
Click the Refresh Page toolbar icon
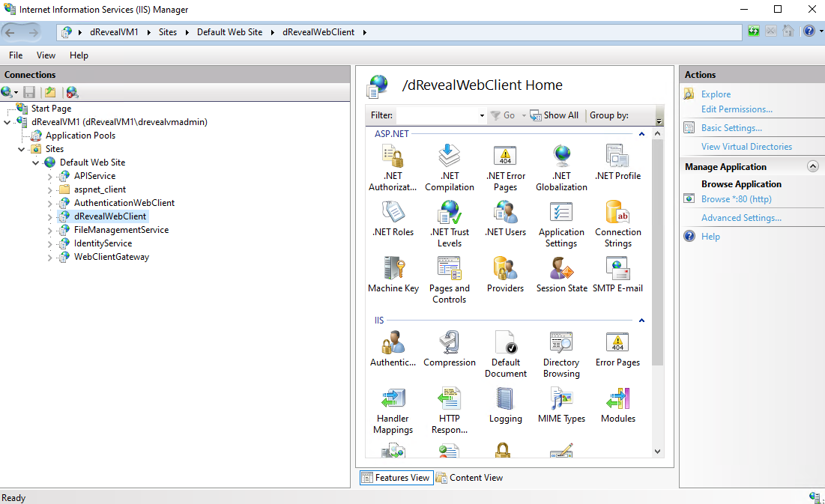coord(754,31)
